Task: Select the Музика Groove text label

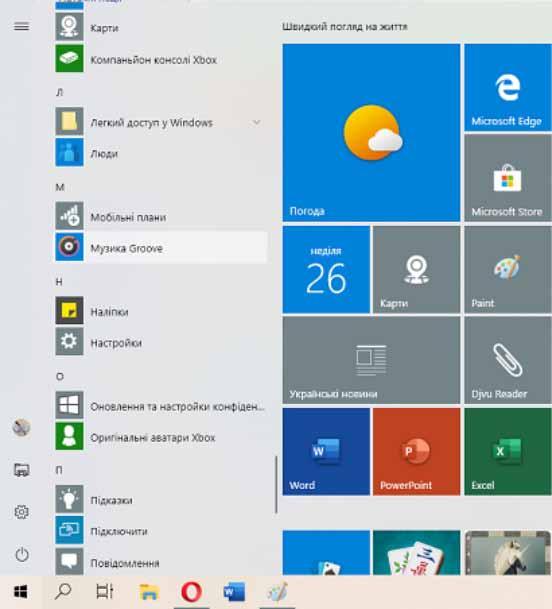Action: pyautogui.click(x=126, y=248)
